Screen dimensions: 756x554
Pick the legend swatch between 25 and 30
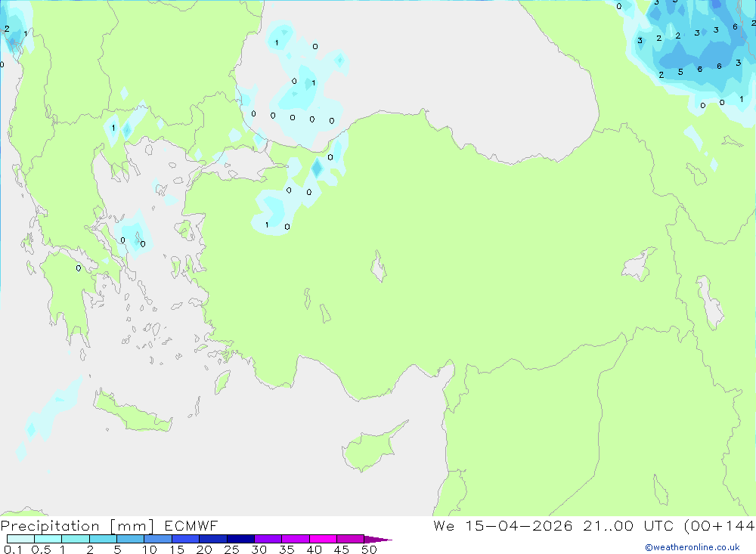click(x=240, y=539)
